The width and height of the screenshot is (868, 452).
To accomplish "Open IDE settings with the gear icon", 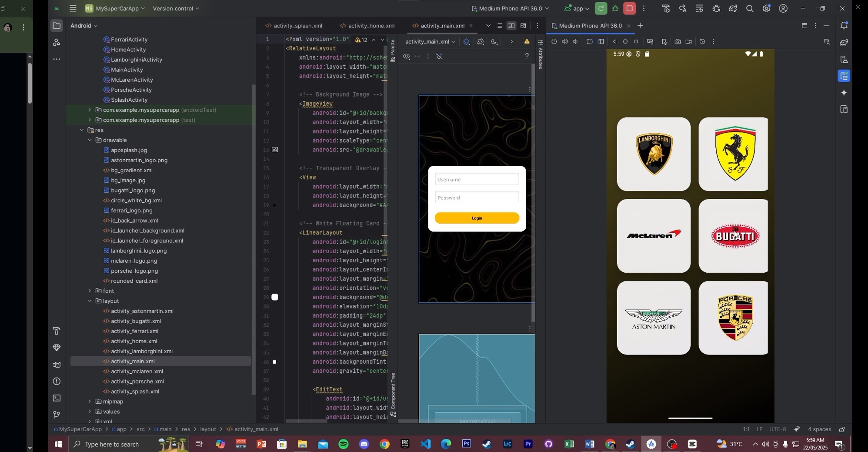I will click(766, 8).
